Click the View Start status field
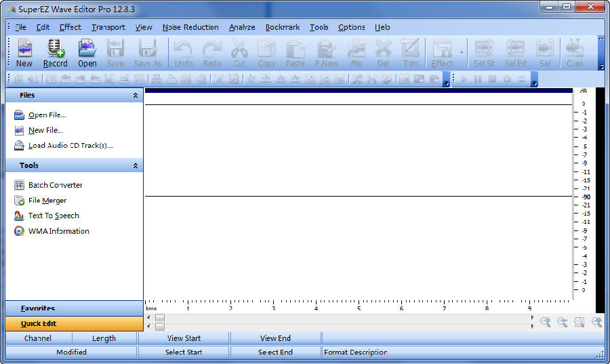Viewport: 610px width, 364px height. [x=184, y=338]
